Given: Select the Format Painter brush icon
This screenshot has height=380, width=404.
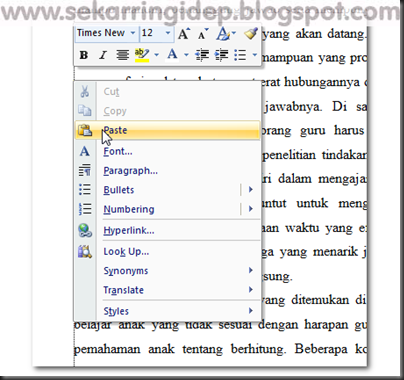Looking at the screenshot, I should 250,33.
